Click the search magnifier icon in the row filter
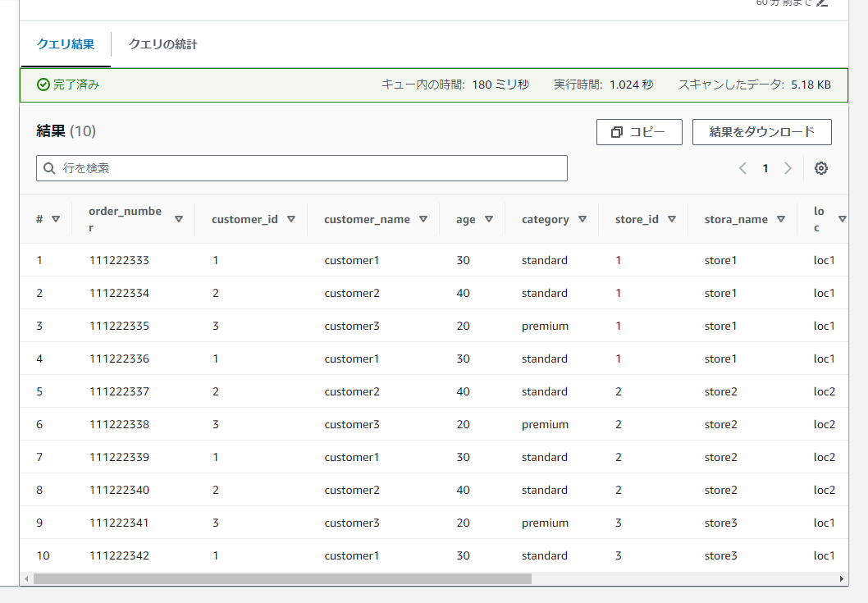The width and height of the screenshot is (868, 603). point(49,168)
